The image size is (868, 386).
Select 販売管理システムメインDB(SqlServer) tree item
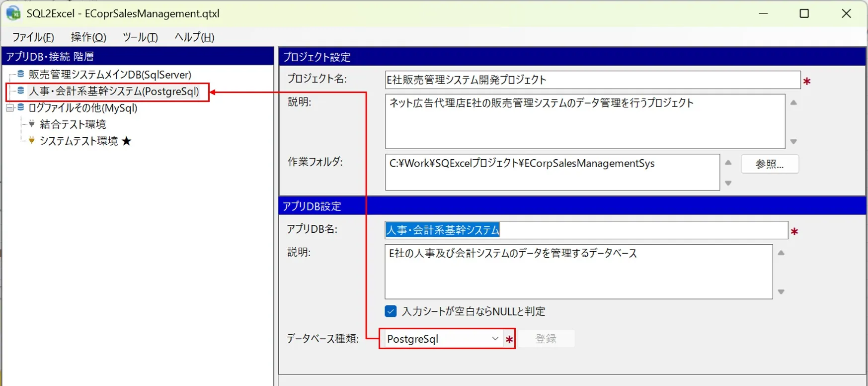(x=110, y=75)
